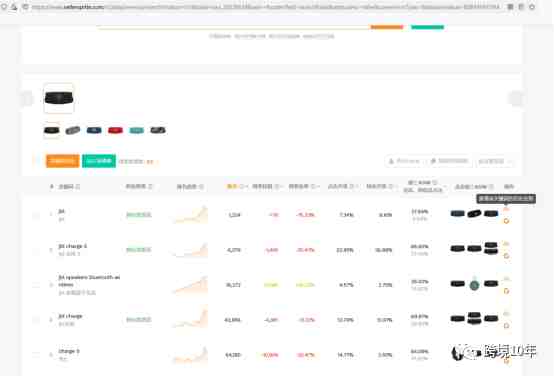Tick the checkbox for the jbl charge row

tap(36, 320)
